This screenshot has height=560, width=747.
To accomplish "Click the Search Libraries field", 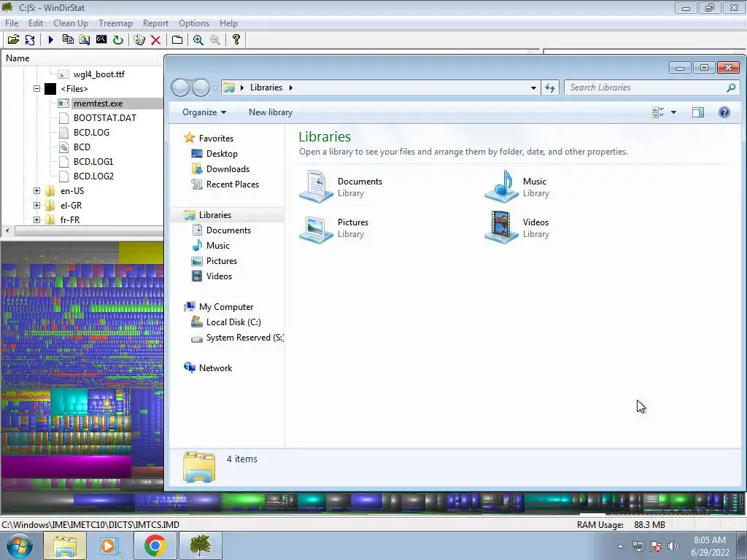I will 651,87.
